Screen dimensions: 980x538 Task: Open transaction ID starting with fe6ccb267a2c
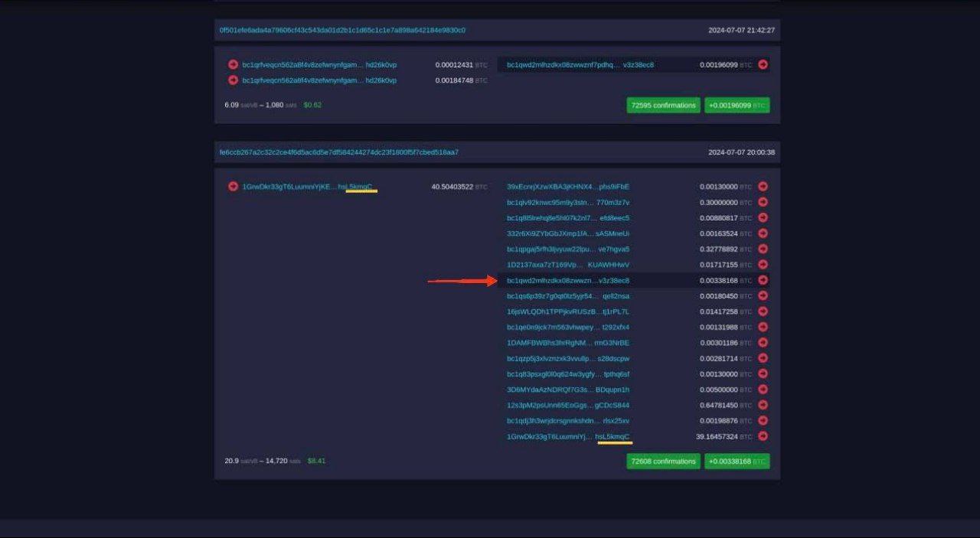pyautogui.click(x=339, y=152)
